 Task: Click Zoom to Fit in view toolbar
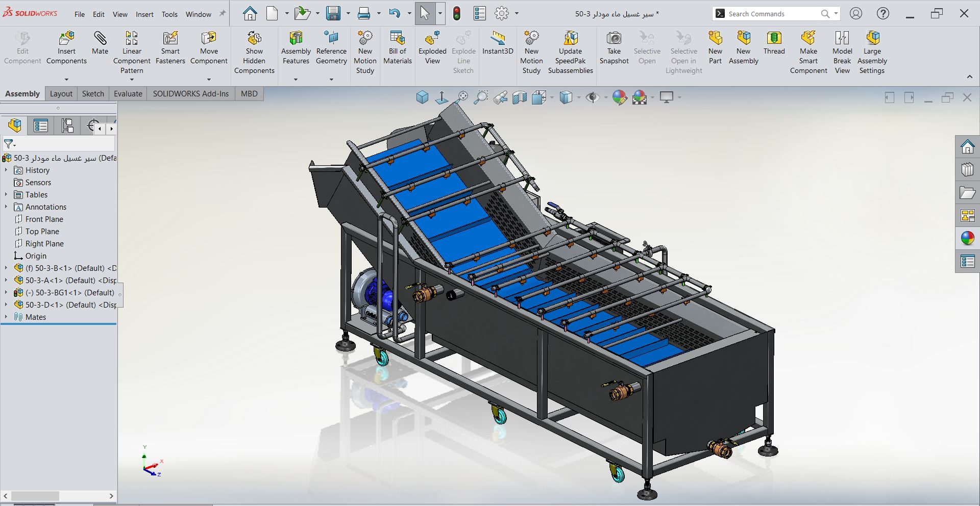pos(462,97)
